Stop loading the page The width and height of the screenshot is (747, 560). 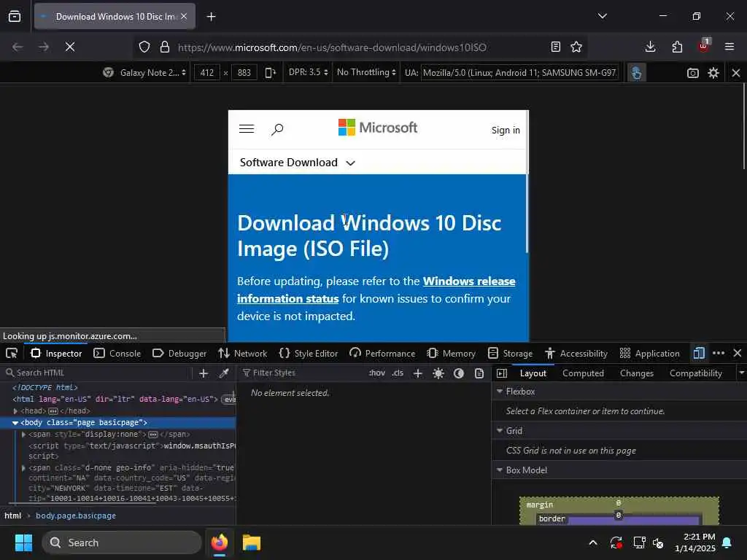(69, 47)
